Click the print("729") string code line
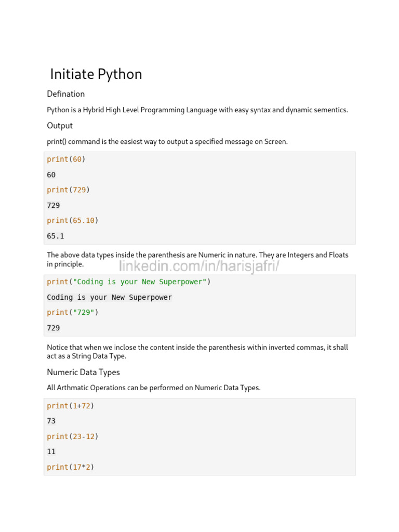This screenshot has height=532, width=399. pos(72,313)
